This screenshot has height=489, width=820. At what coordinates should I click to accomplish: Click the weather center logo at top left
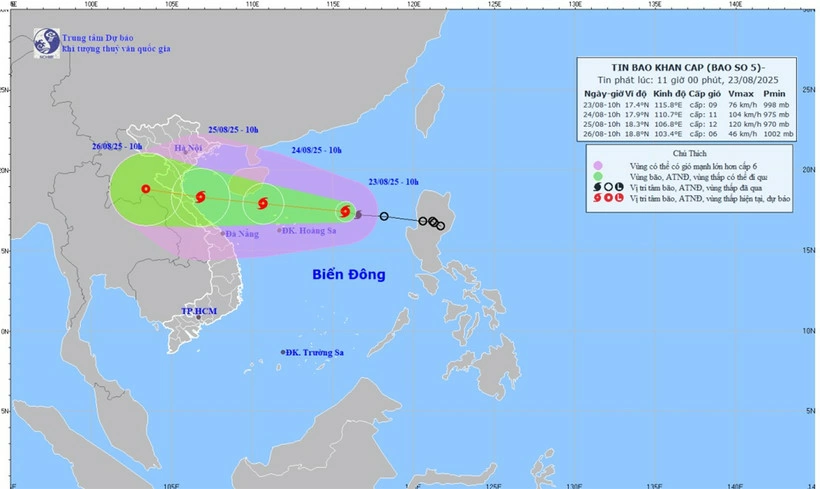coord(46,41)
